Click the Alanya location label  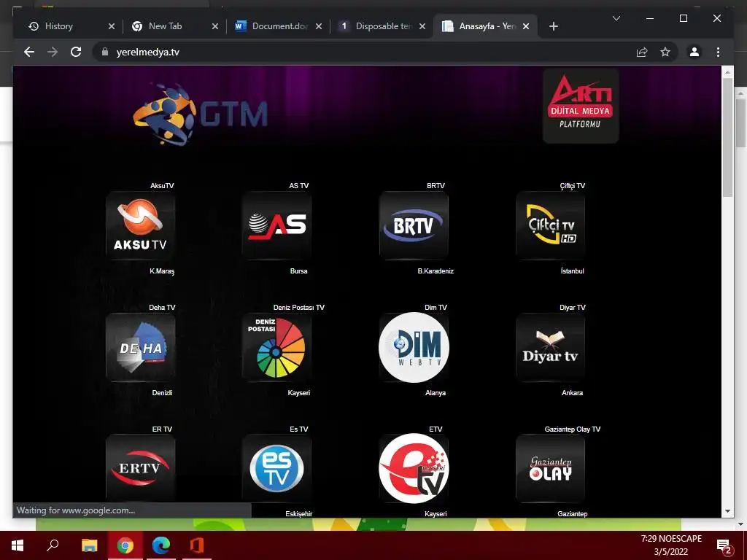tap(436, 393)
